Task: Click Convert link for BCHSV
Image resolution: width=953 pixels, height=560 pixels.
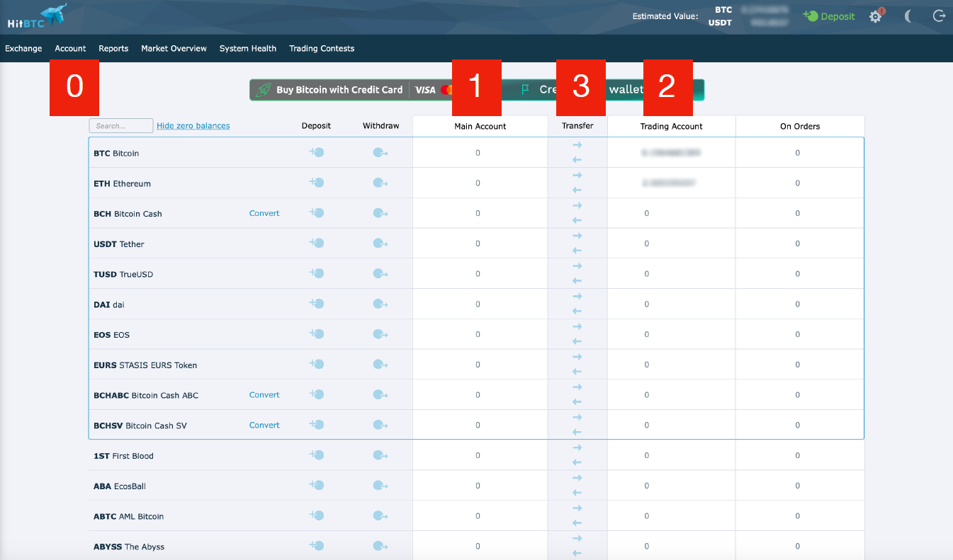Action: click(x=264, y=425)
